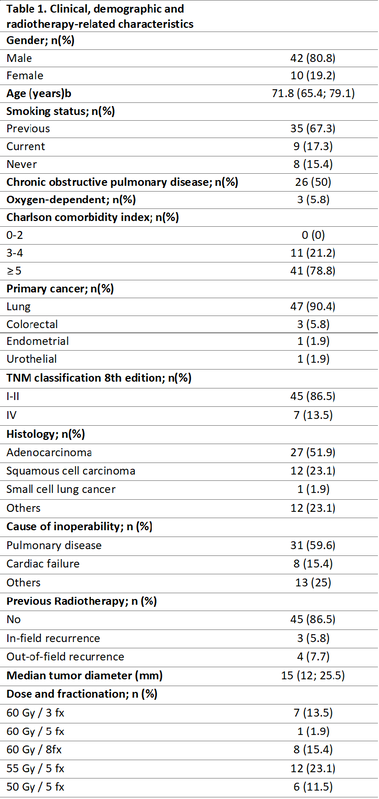This screenshot has width=379, height=799.
Task: Select the Urothelial row label
Action: tap(27, 359)
